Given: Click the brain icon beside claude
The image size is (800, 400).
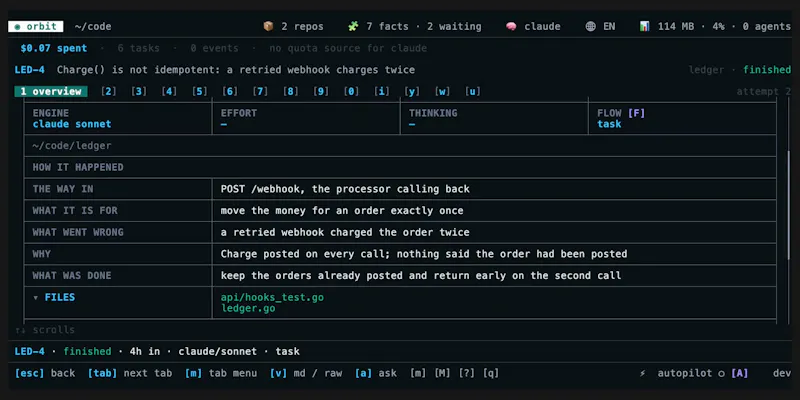Looking at the screenshot, I should tap(511, 27).
